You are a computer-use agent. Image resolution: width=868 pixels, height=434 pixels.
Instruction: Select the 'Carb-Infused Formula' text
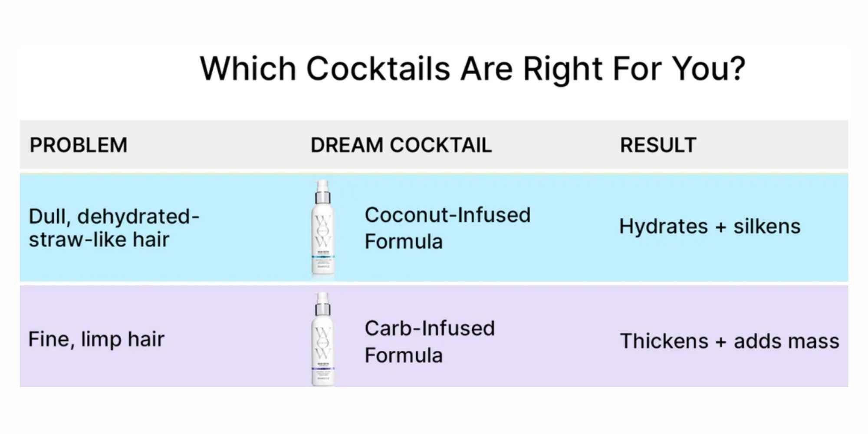click(429, 342)
